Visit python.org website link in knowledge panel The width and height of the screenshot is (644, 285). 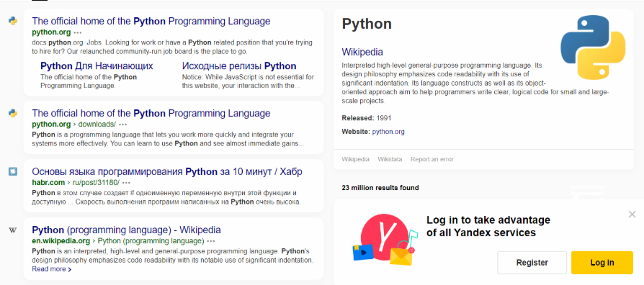coord(388,132)
